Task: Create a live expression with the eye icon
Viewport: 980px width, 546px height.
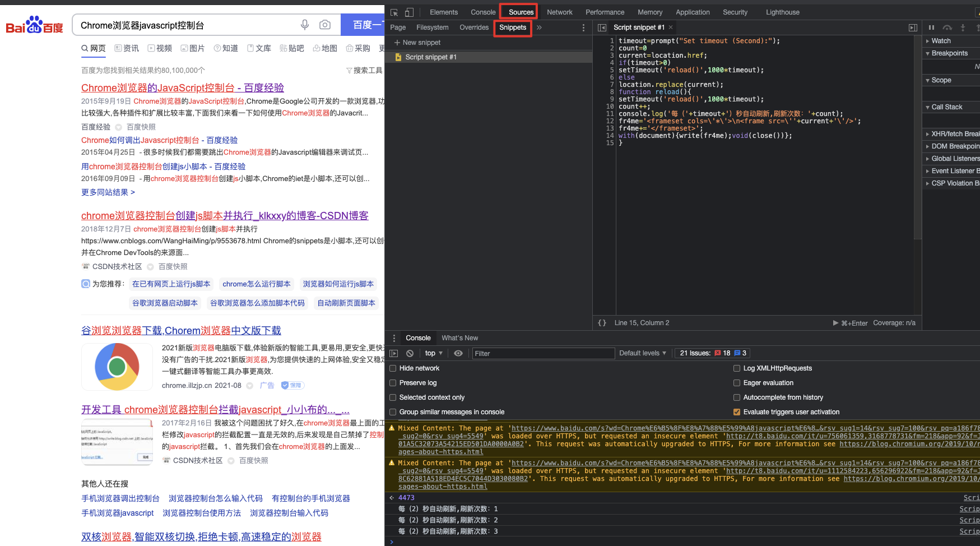Action: click(459, 353)
